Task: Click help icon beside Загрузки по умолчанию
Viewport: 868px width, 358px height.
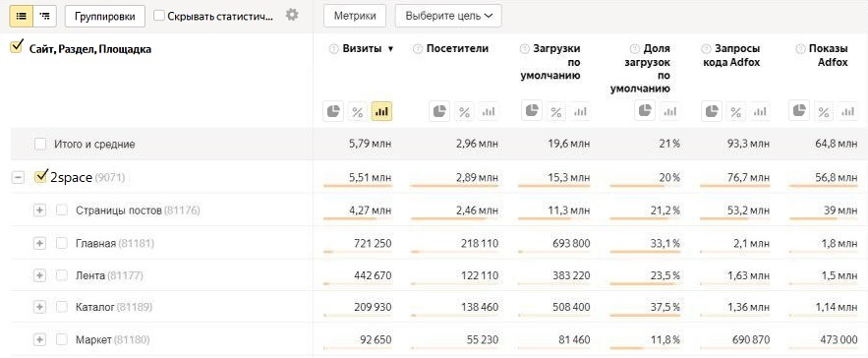Action: click(524, 49)
